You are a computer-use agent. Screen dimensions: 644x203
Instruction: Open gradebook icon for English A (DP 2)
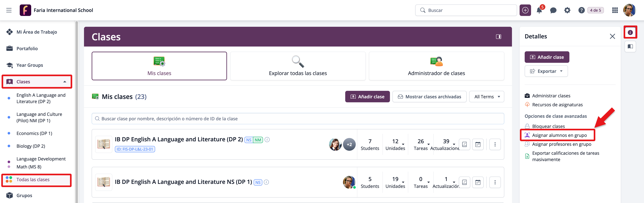coord(464,144)
